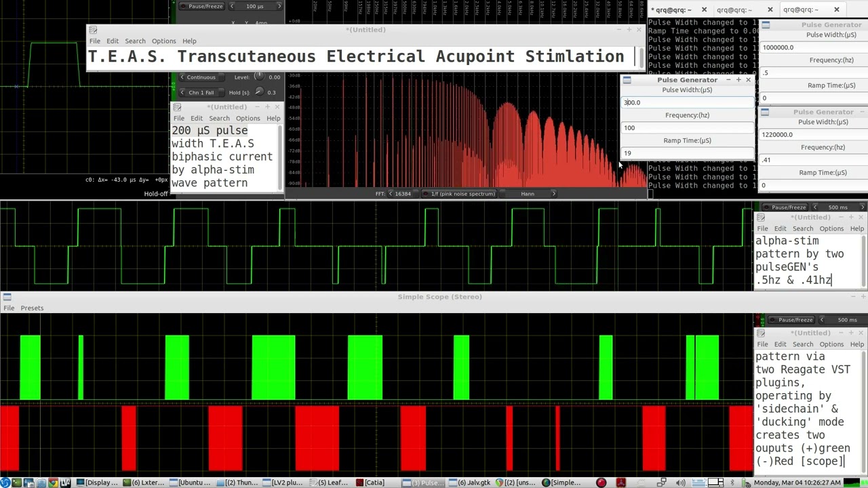The width and height of the screenshot is (868, 488).
Task: Switch to Ubuntu… taskbar window
Action: pos(191,483)
